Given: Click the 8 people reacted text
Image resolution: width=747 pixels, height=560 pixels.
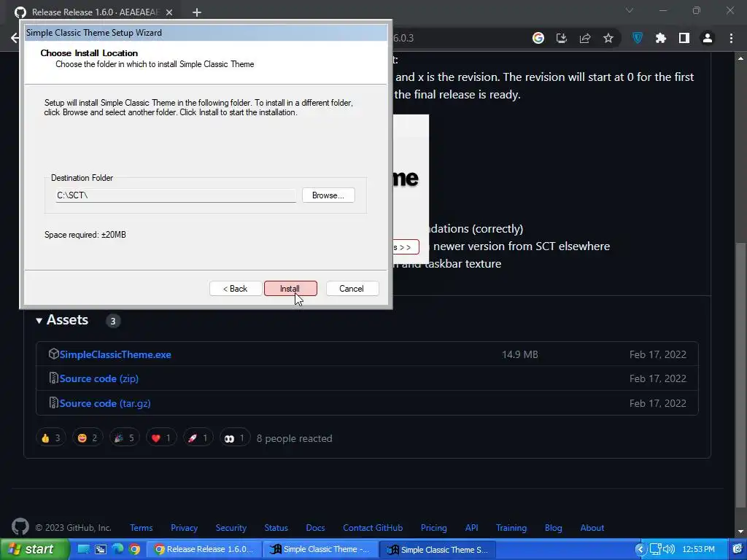Looking at the screenshot, I should [295, 438].
